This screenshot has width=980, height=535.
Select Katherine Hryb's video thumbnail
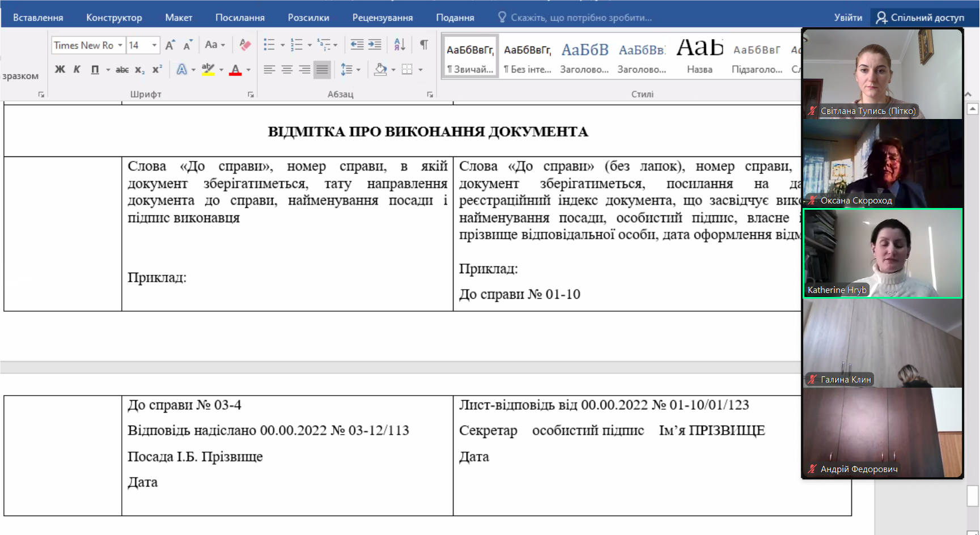[882, 253]
